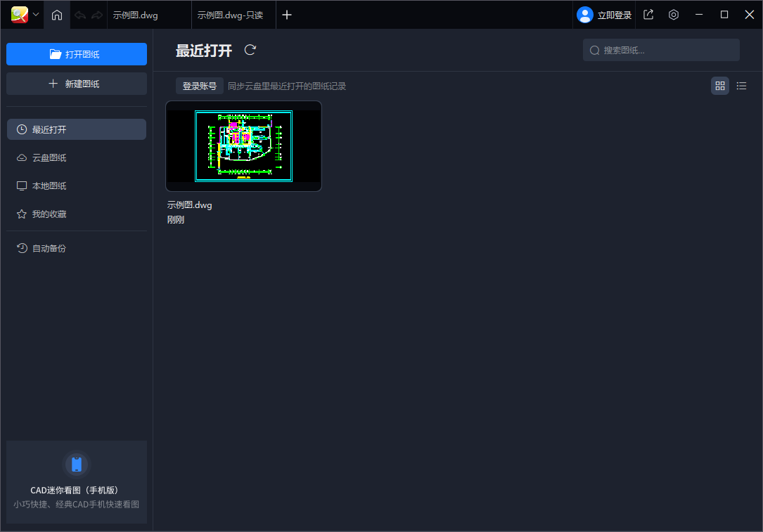Switch to grid view layout
This screenshot has width=763, height=532.
pos(719,86)
